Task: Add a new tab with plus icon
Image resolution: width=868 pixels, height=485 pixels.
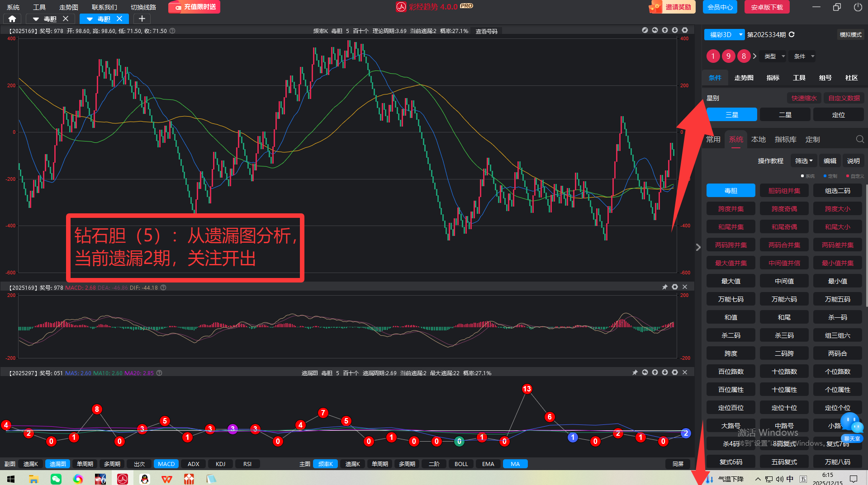Action: click(x=142, y=19)
